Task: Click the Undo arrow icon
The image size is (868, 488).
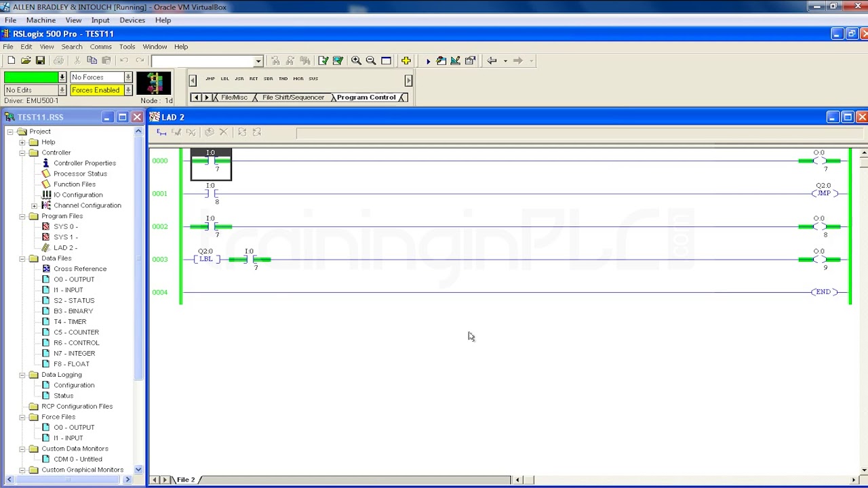Action: pos(124,60)
